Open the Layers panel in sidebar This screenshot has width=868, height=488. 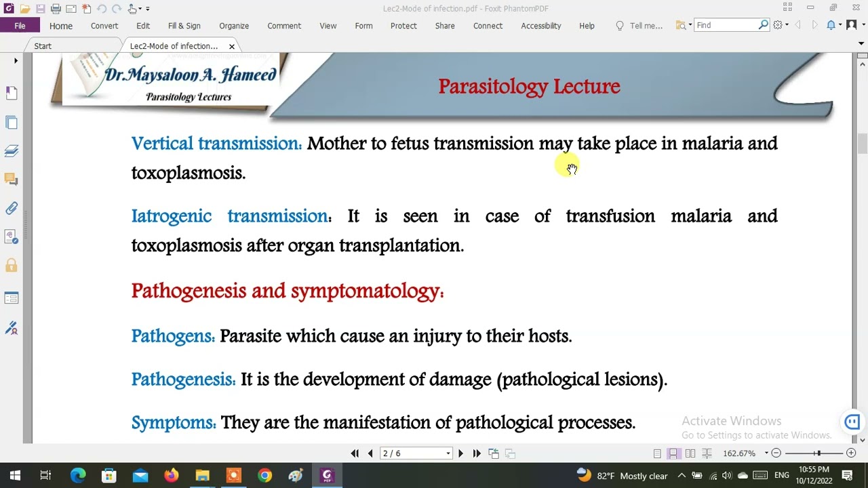12,151
